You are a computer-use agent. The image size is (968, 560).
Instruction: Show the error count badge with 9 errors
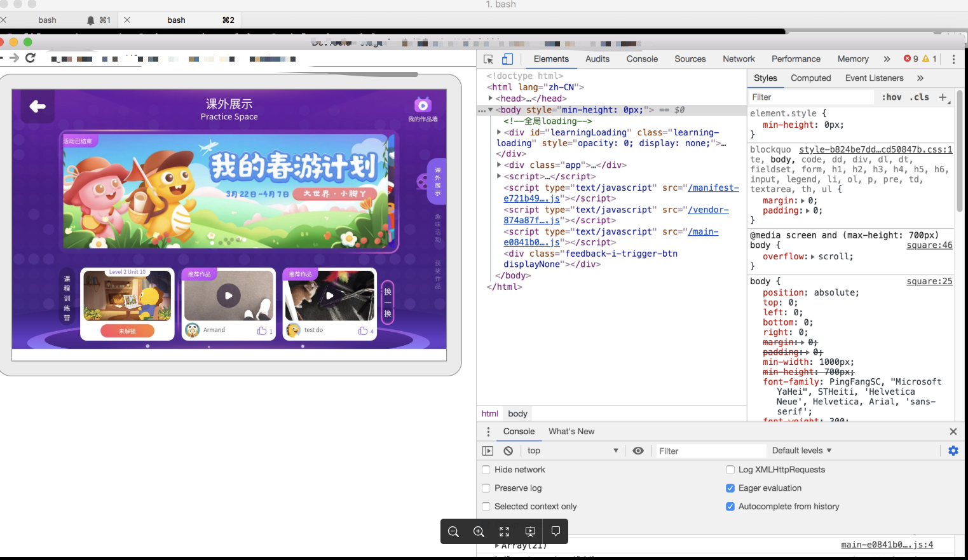911,58
